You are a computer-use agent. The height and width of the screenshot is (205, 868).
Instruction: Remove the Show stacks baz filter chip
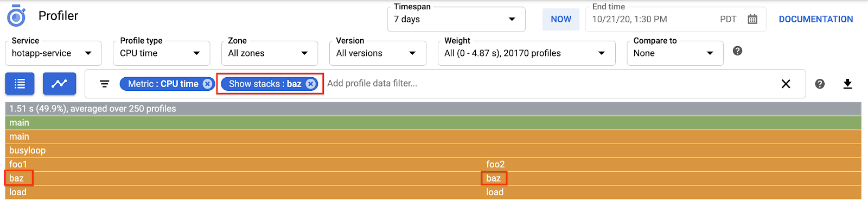pos(310,84)
